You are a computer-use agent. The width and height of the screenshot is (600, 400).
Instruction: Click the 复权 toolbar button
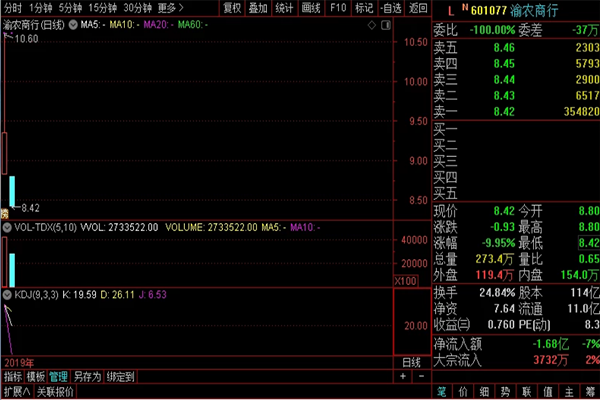232,8
